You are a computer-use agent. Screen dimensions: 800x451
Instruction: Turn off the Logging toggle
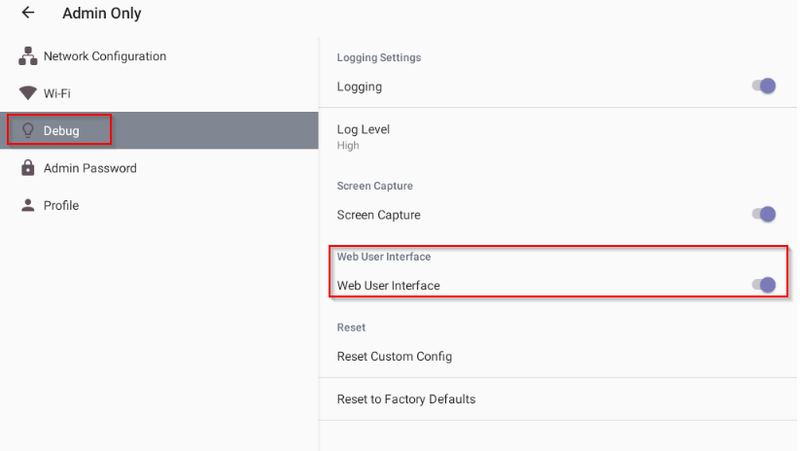click(x=763, y=86)
